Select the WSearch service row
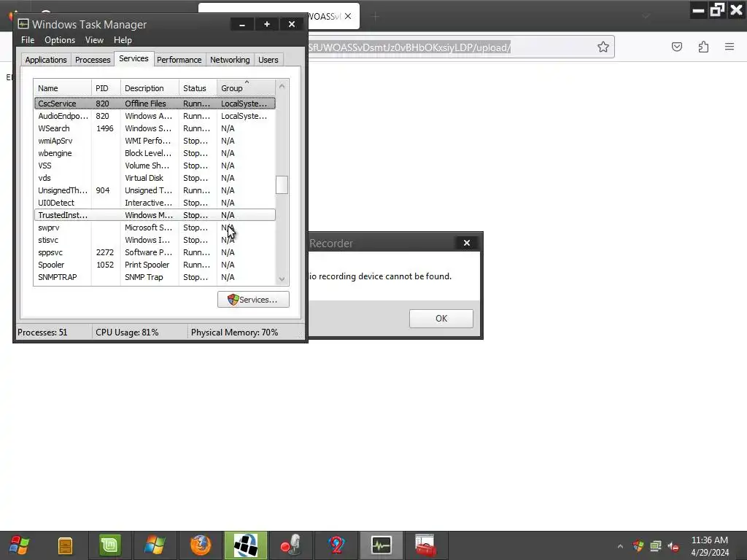747x560 pixels. 155,128
